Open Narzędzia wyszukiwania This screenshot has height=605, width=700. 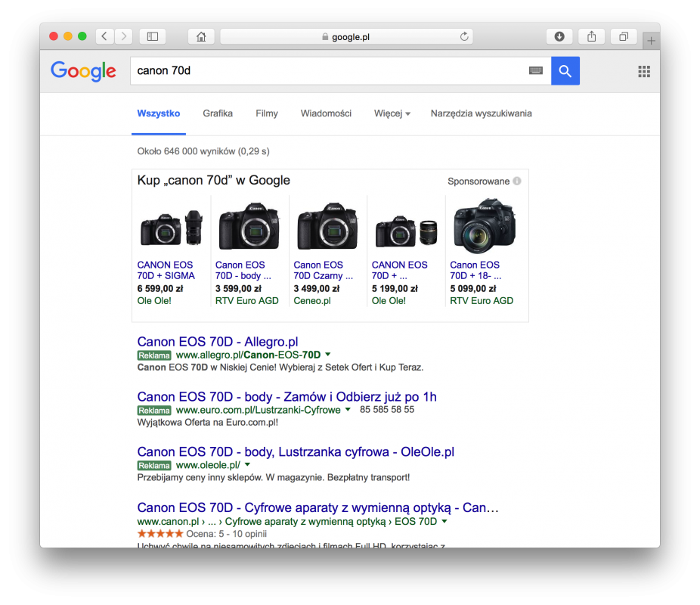point(480,113)
